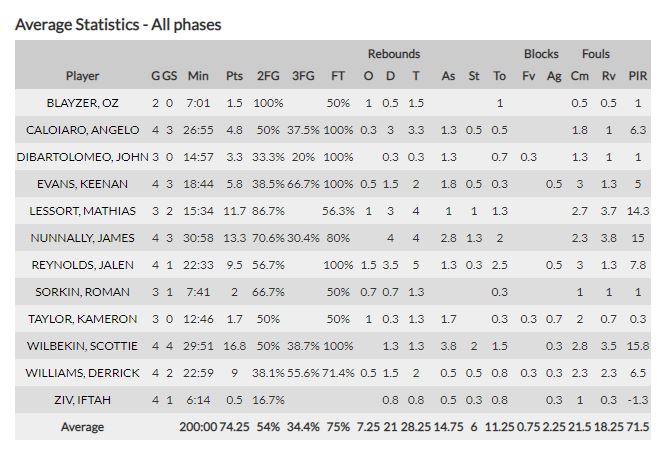This screenshot has height=449, width=661.
Task: Click the Rebounds group header
Action: (x=393, y=54)
